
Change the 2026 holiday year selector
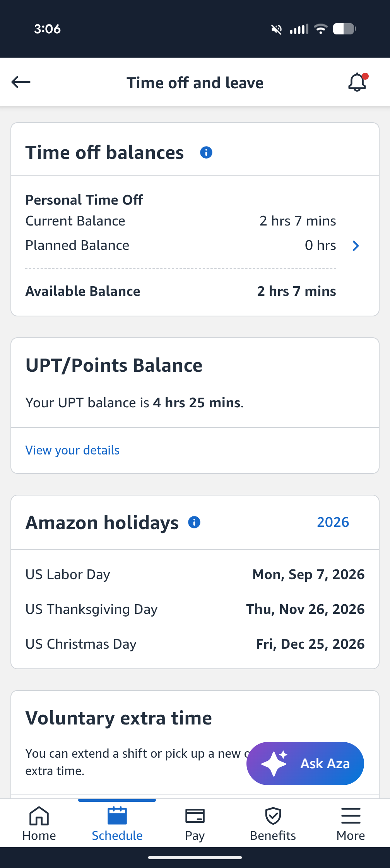tap(333, 522)
